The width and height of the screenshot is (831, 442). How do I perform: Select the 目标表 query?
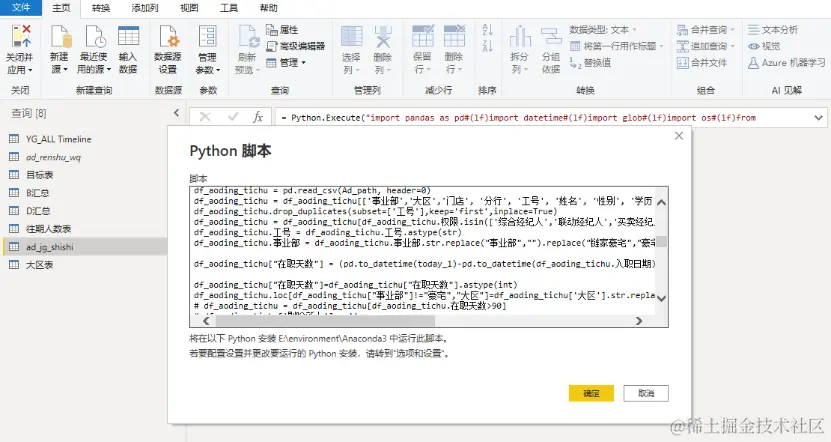(84, 175)
